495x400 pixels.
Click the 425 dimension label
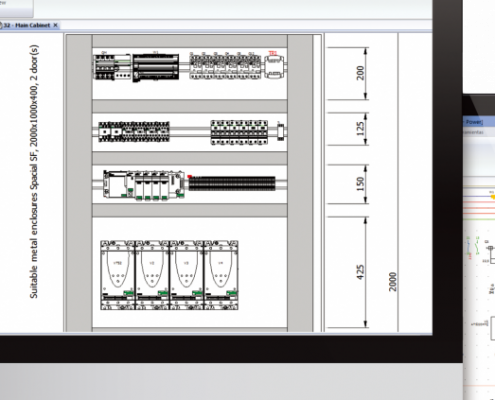(x=360, y=272)
